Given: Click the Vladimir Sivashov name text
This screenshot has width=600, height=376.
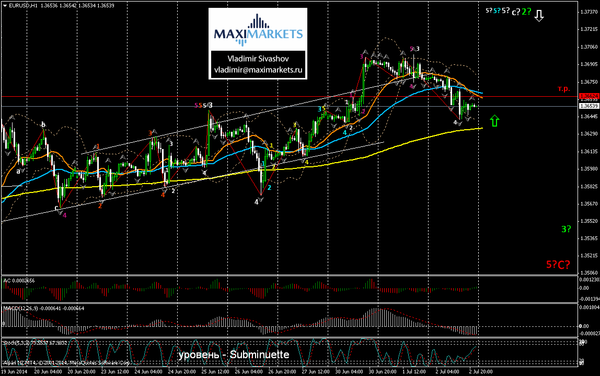Looking at the screenshot, I should click(258, 59).
